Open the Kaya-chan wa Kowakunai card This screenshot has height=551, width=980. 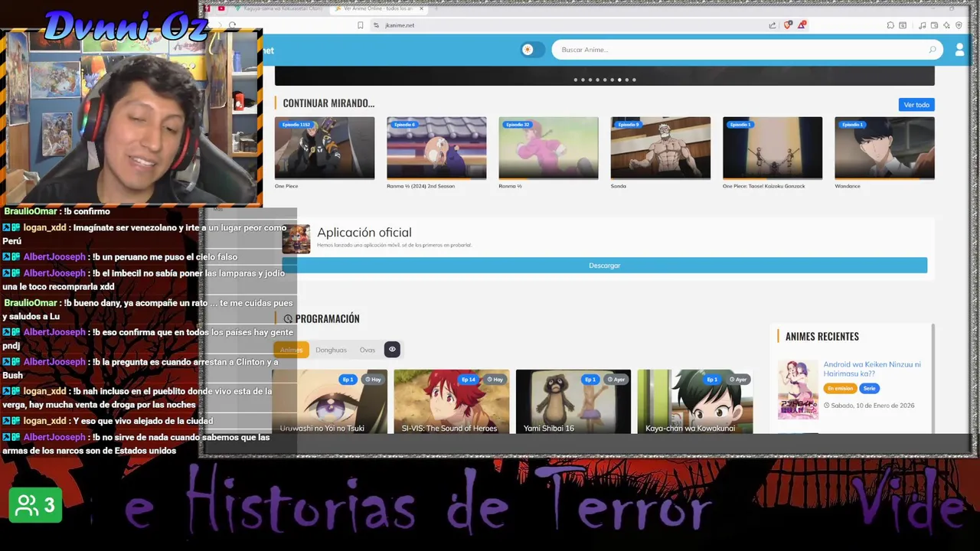click(x=695, y=402)
